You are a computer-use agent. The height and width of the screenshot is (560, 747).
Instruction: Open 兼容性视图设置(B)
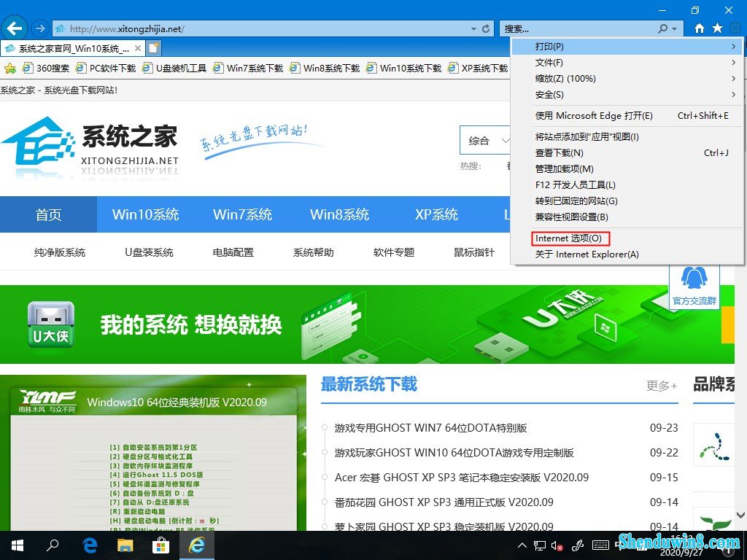(627, 217)
